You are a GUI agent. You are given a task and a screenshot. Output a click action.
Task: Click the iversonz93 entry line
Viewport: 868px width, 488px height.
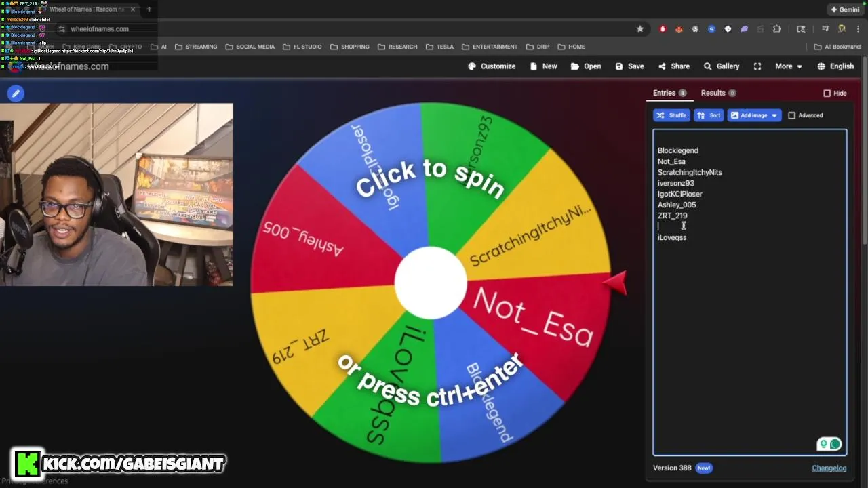(675, 183)
